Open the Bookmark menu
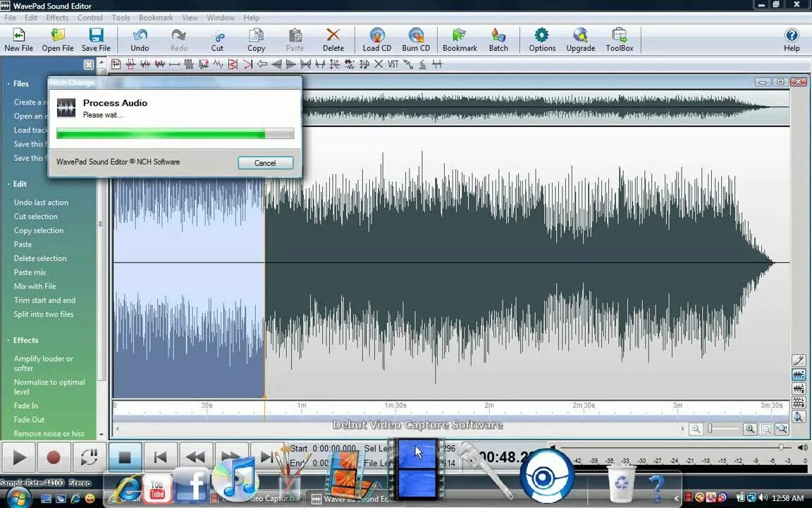This screenshot has width=812, height=508. click(x=156, y=18)
